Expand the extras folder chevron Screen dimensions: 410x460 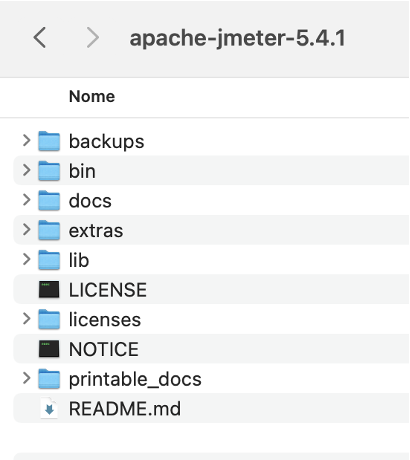tap(27, 230)
